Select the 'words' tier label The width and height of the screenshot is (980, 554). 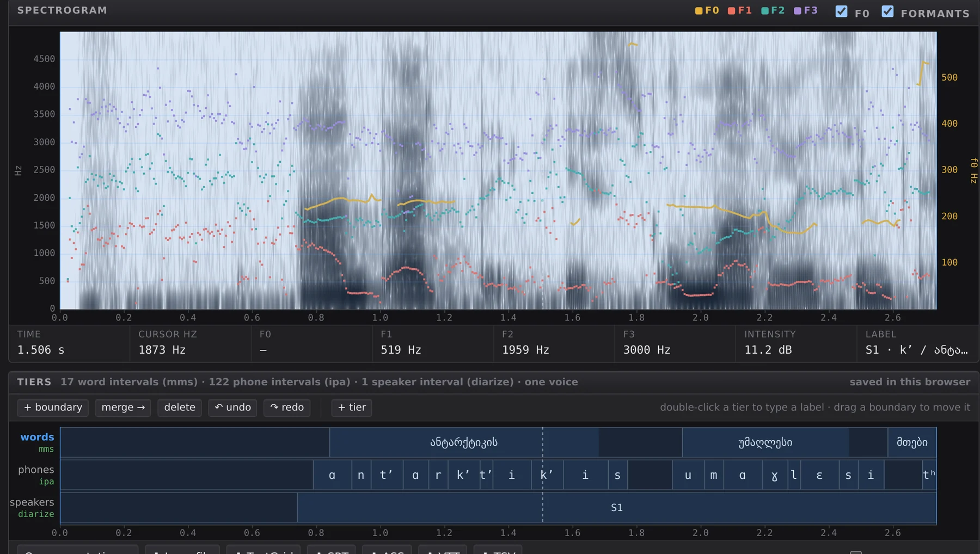pyautogui.click(x=37, y=437)
